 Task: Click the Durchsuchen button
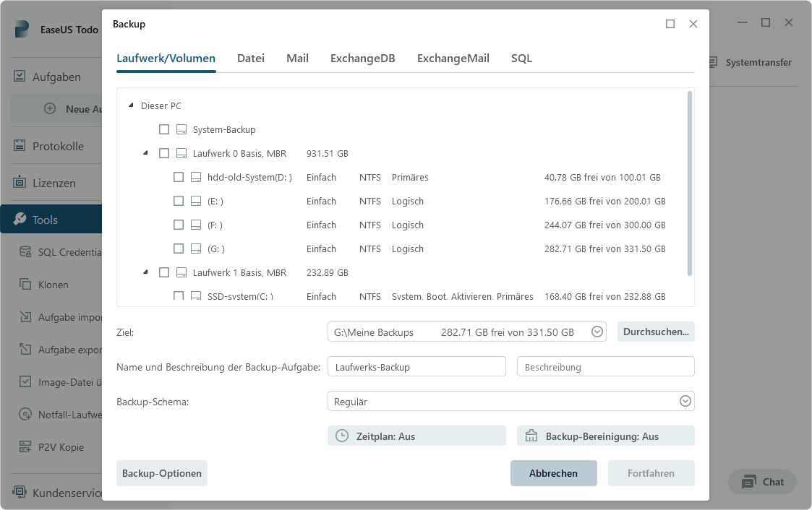pyautogui.click(x=656, y=332)
